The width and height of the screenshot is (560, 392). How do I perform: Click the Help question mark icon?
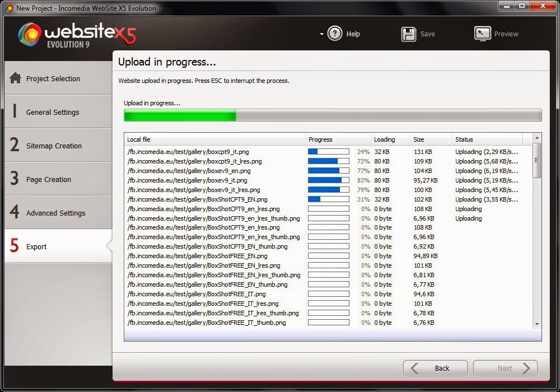(335, 34)
